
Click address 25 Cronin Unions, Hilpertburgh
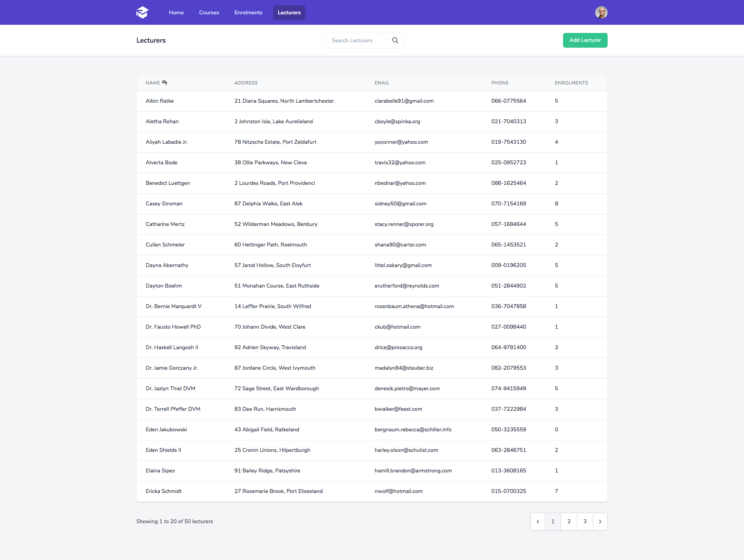click(x=272, y=450)
